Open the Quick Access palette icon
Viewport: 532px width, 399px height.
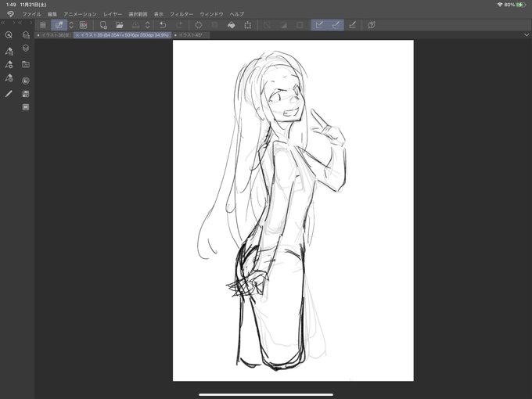pyautogui.click(x=9, y=35)
